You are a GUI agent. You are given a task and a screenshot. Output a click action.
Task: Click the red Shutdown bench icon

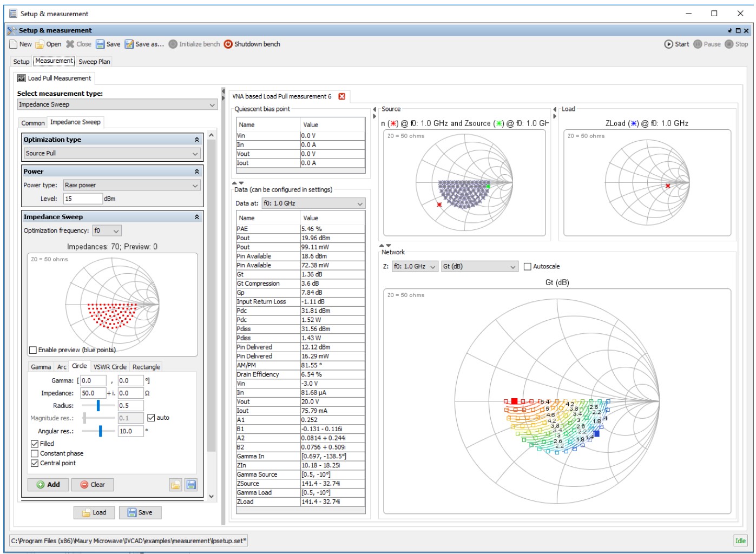(x=228, y=44)
